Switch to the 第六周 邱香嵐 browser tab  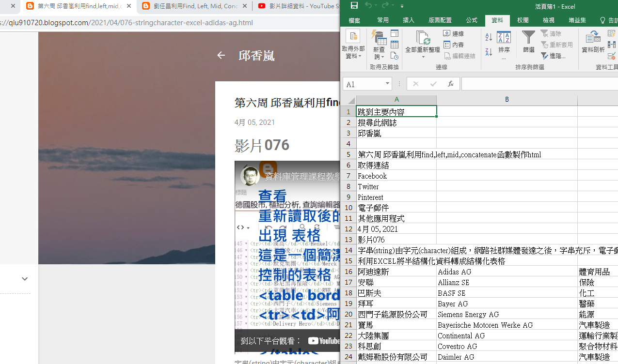tap(78, 6)
